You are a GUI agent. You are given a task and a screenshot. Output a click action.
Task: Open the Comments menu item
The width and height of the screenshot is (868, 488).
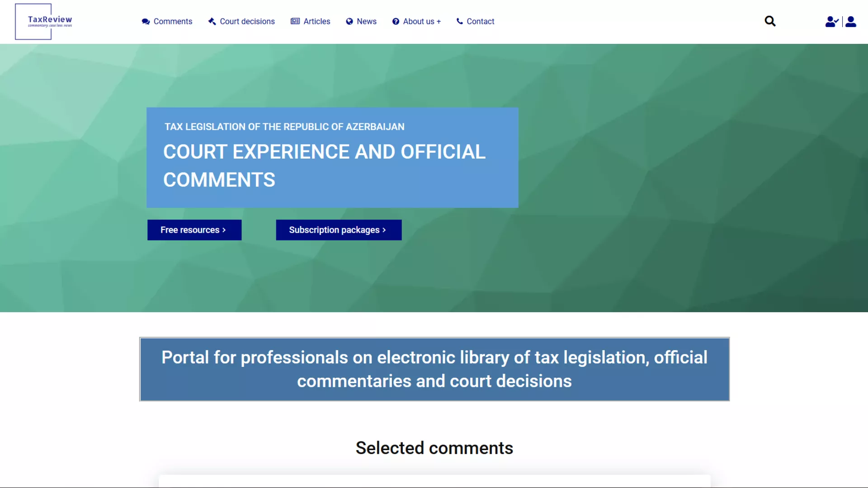[x=173, y=22]
